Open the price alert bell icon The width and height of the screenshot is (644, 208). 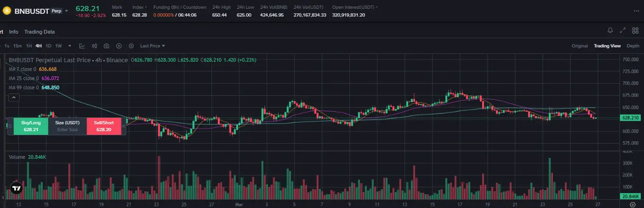pyautogui.click(x=610, y=31)
